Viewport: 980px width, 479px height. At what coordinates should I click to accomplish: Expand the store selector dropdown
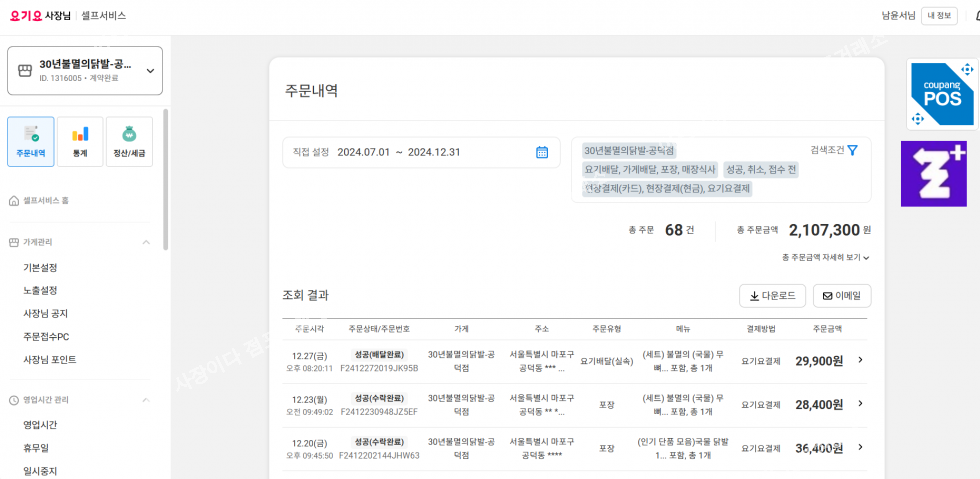(150, 71)
